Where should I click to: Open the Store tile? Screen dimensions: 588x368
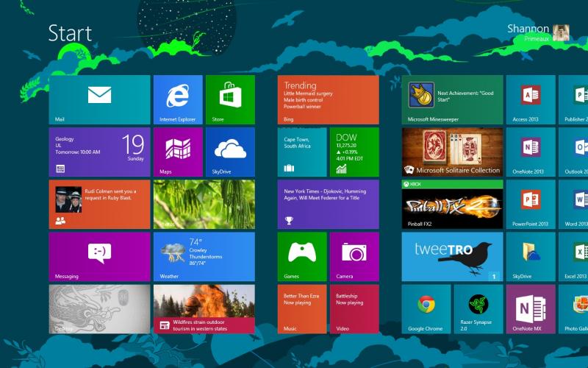tap(230, 99)
